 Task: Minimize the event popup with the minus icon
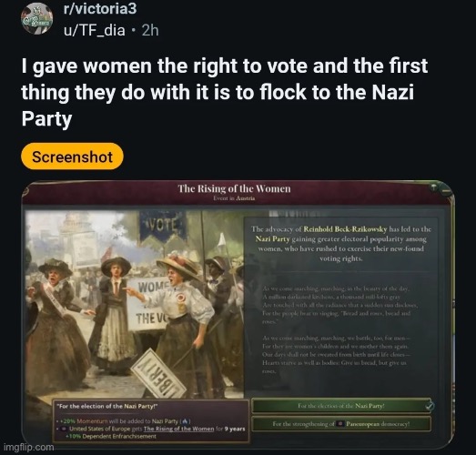click(446, 191)
